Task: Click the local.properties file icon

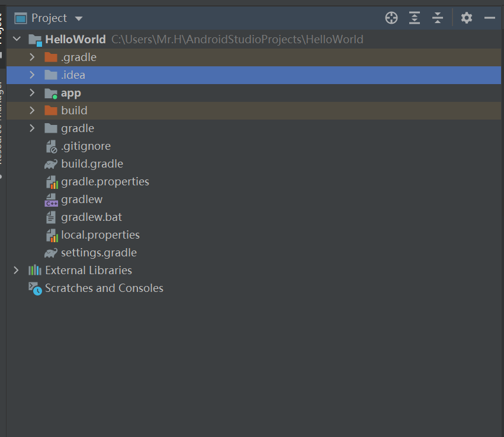Action: coord(52,236)
